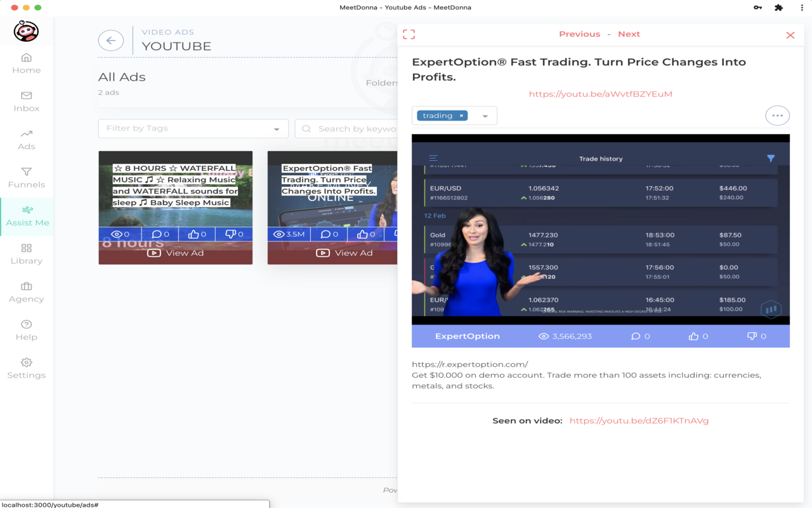
Task: Open the Help section
Action: (x=26, y=330)
